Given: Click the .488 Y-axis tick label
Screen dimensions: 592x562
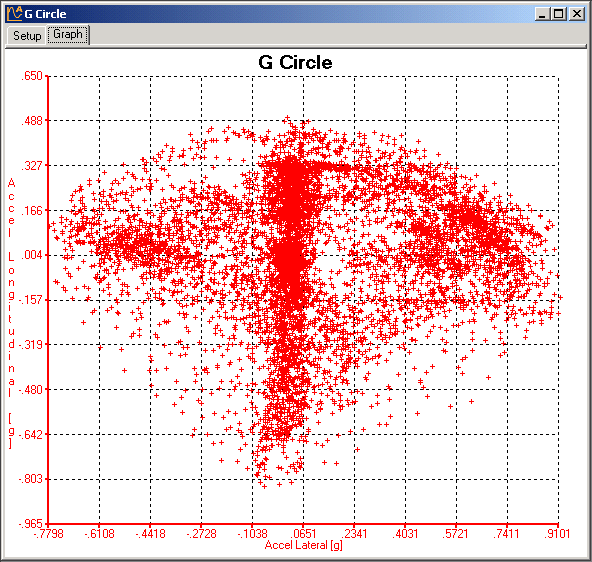Looking at the screenshot, I should (x=32, y=121).
